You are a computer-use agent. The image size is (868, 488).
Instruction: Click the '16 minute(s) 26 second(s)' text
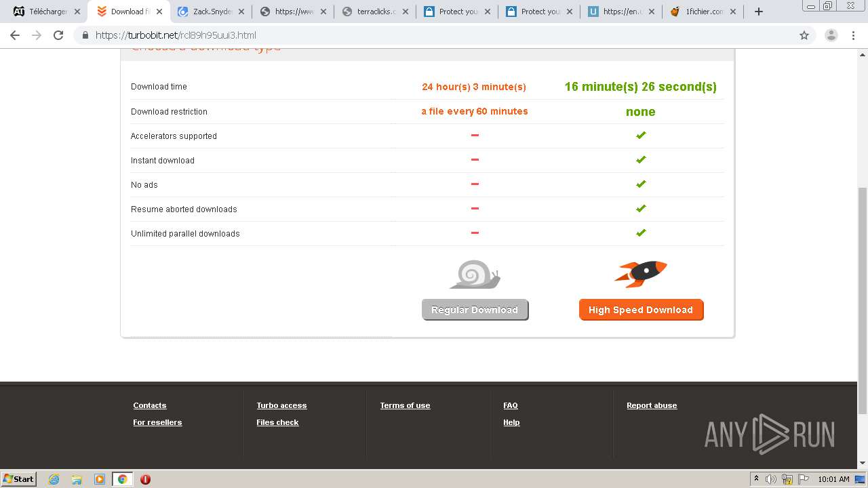click(x=641, y=87)
